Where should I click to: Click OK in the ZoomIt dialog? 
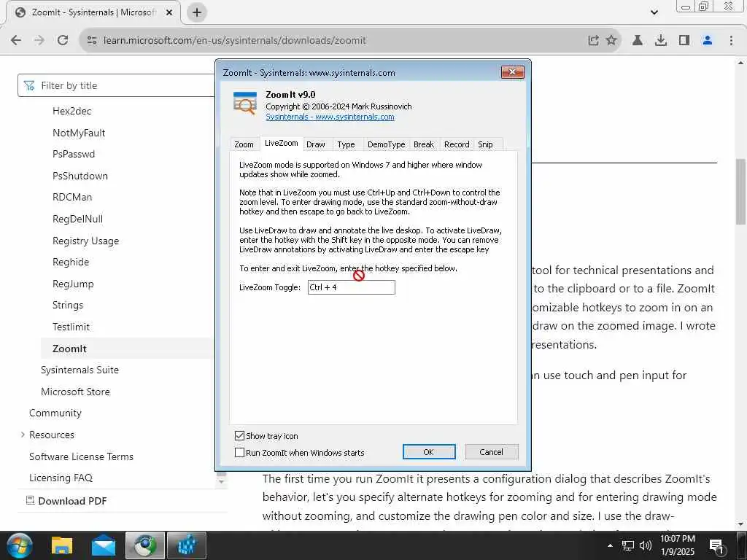[x=429, y=452]
